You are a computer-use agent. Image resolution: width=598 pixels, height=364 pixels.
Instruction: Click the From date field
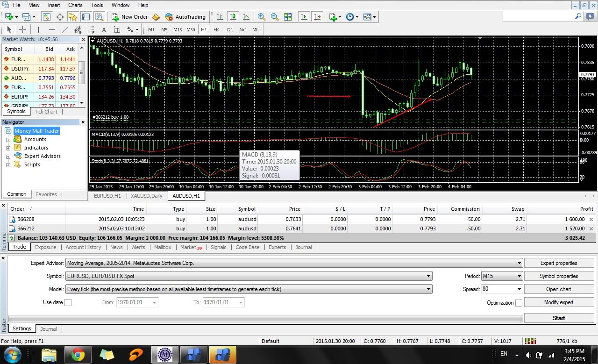(137, 302)
